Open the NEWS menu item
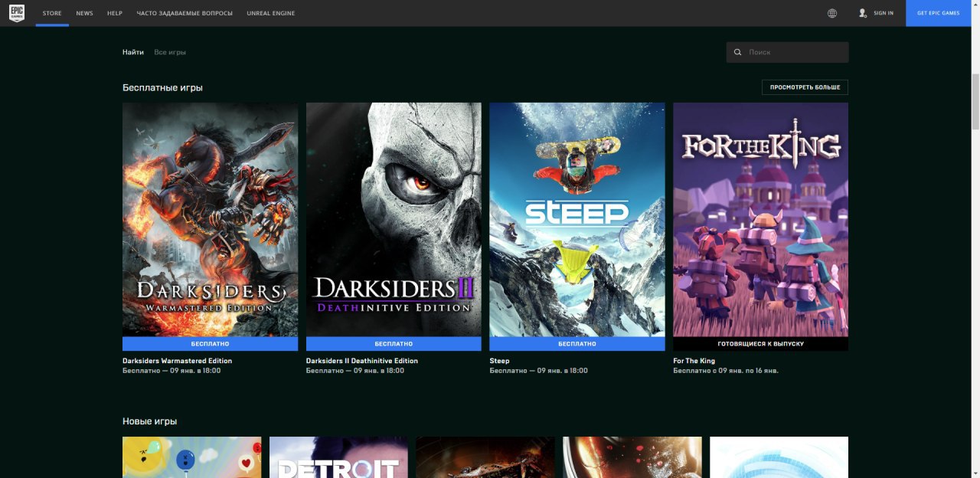This screenshot has width=980, height=478. [84, 13]
